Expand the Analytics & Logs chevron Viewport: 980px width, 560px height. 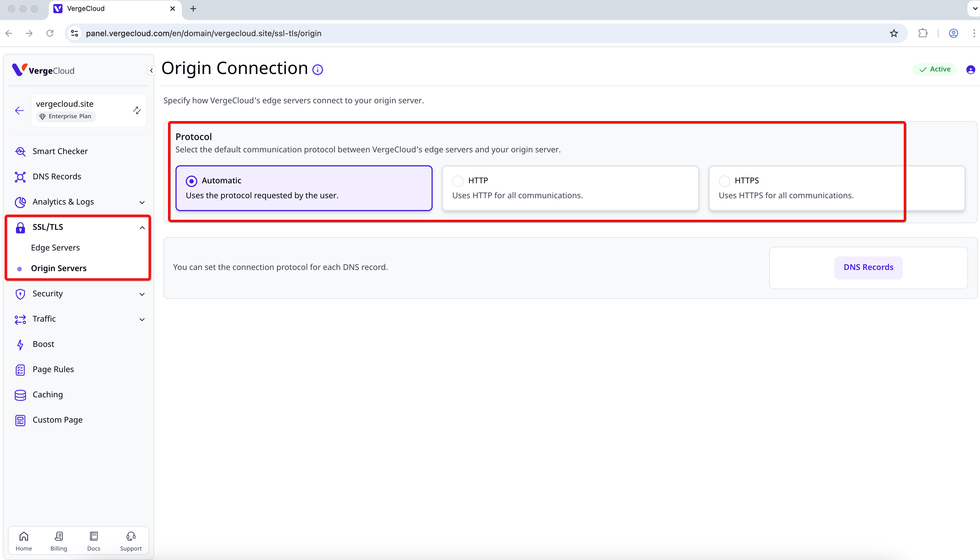pyautogui.click(x=142, y=202)
